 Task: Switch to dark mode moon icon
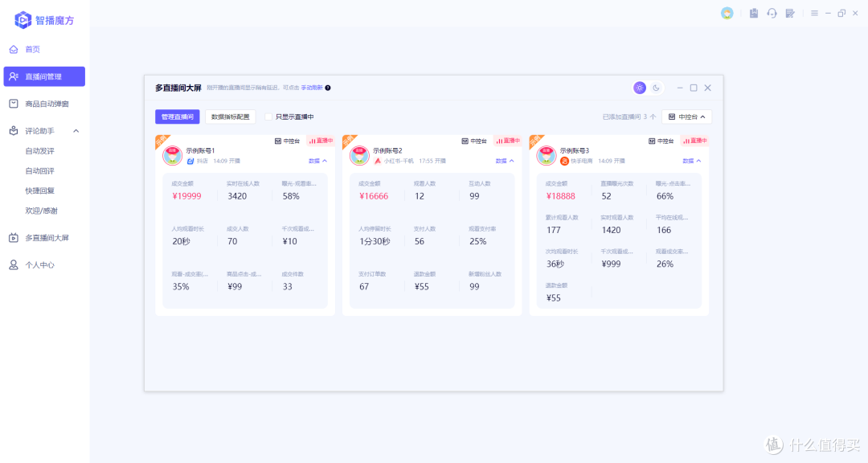coord(656,88)
